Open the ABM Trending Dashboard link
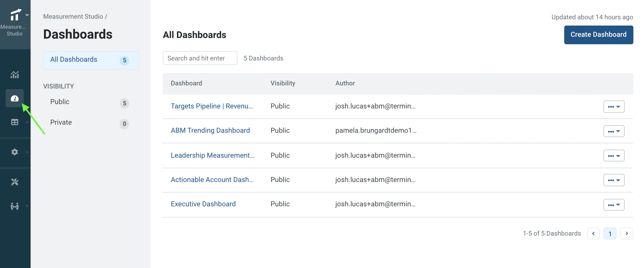644x268 pixels. (210, 130)
